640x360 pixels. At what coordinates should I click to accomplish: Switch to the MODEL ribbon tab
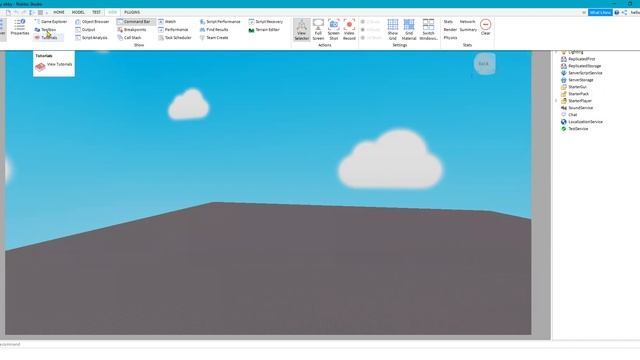point(78,12)
